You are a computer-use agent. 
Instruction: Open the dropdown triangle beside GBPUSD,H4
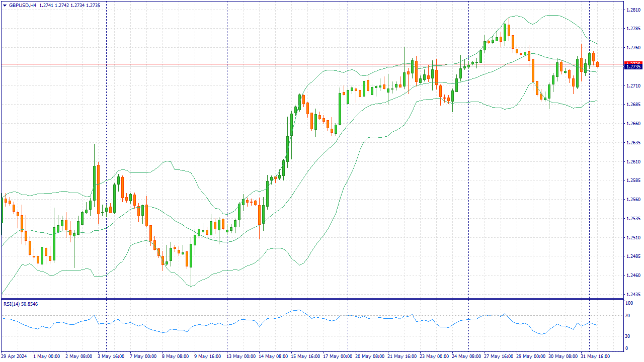pyautogui.click(x=5, y=5)
